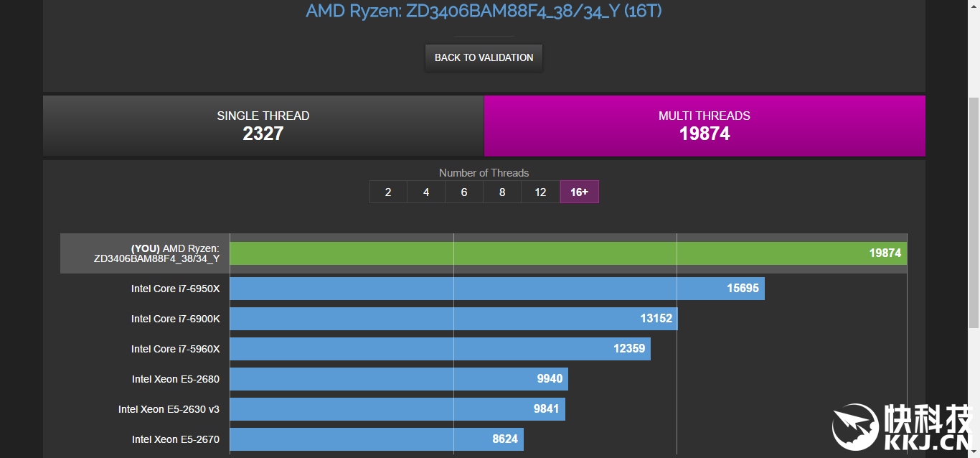Click the Intel Core i7-6900K bar
This screenshot has height=458, width=980.
[x=453, y=319]
